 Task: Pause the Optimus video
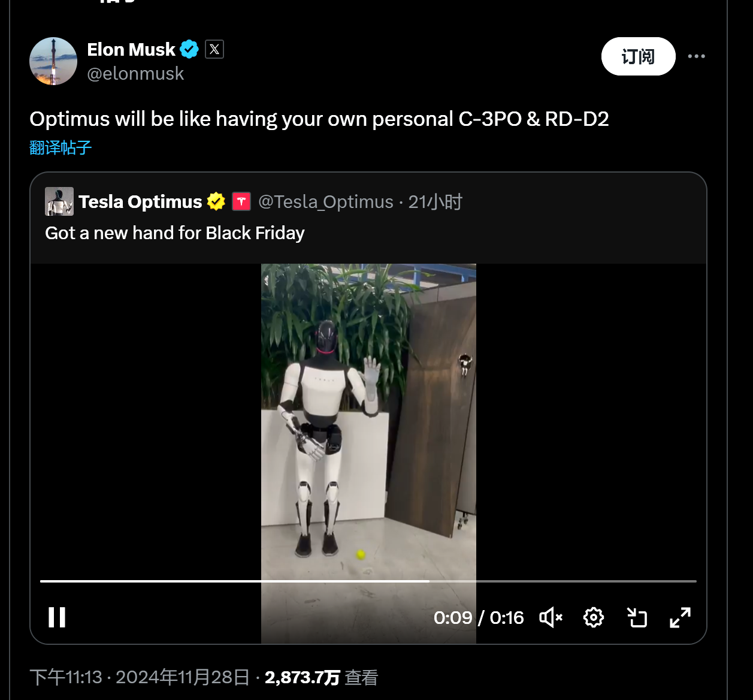coord(57,617)
